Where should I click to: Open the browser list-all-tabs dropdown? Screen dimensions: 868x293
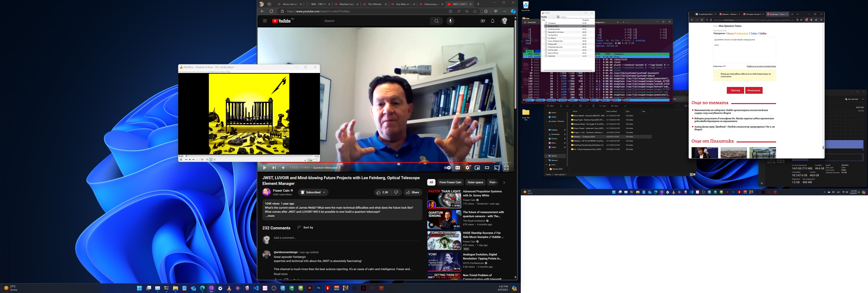click(x=798, y=14)
